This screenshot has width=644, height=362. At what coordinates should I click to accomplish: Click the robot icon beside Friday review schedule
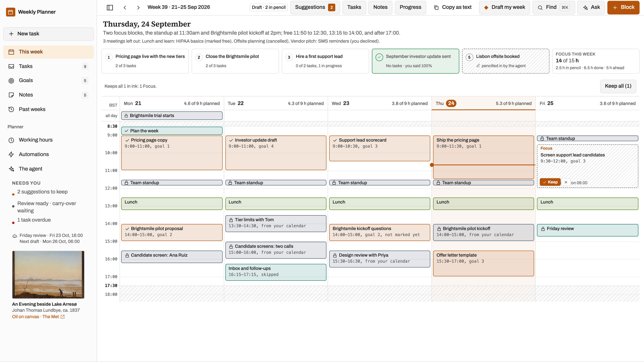click(15, 236)
